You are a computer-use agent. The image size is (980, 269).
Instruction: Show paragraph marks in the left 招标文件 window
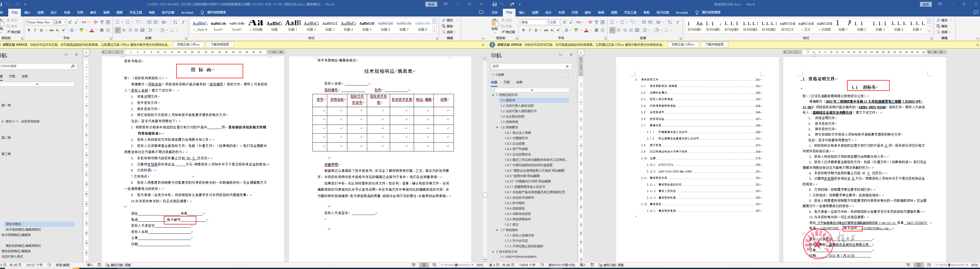pos(184,22)
